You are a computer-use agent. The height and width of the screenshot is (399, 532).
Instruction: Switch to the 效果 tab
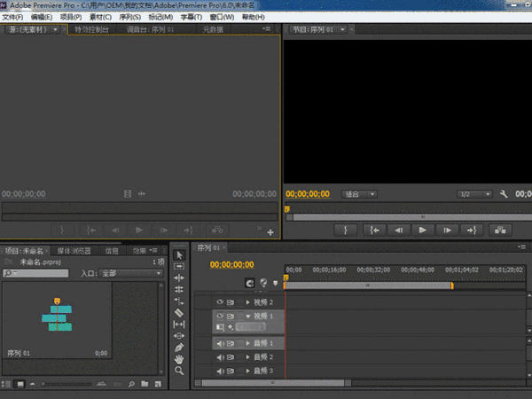139,251
